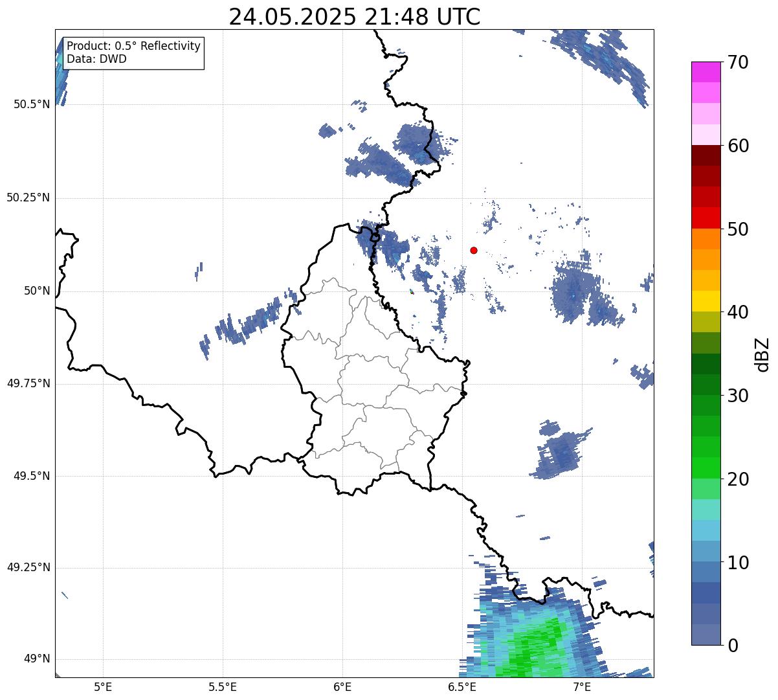Select the bright green colorbar swatch above 20
This screenshot has height=700, width=778.
click(x=706, y=468)
